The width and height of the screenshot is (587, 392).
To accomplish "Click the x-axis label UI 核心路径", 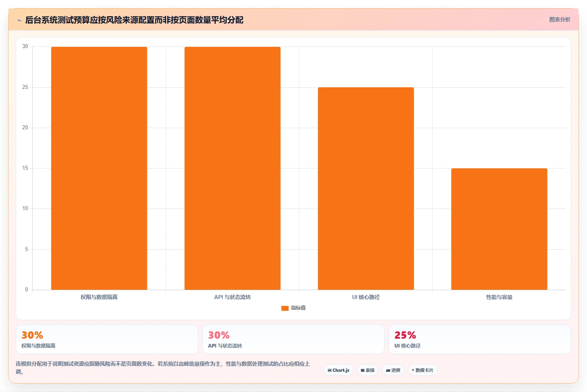I will click(366, 297).
